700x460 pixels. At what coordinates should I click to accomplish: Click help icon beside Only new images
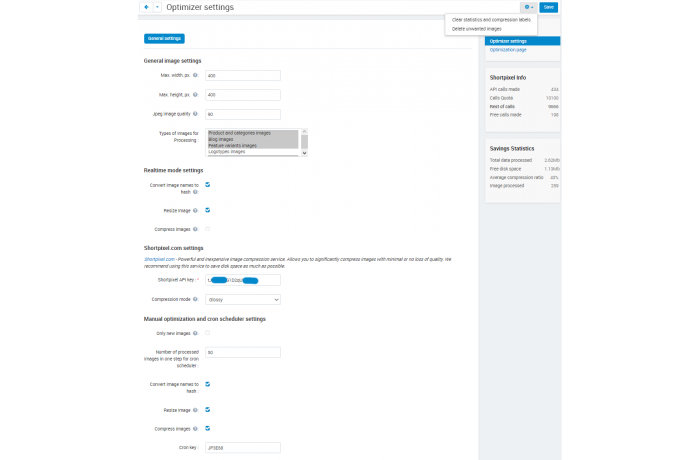coord(195,333)
